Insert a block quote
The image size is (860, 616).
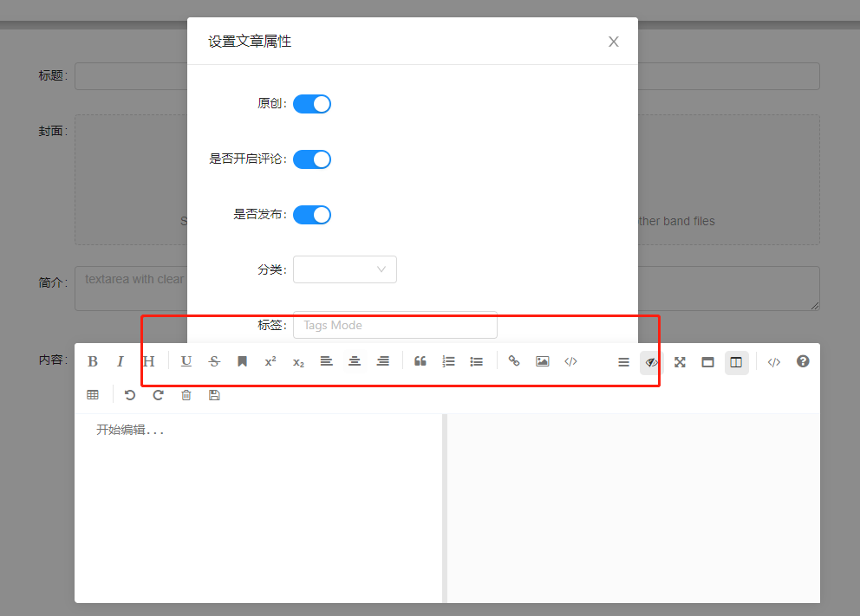[x=420, y=361]
